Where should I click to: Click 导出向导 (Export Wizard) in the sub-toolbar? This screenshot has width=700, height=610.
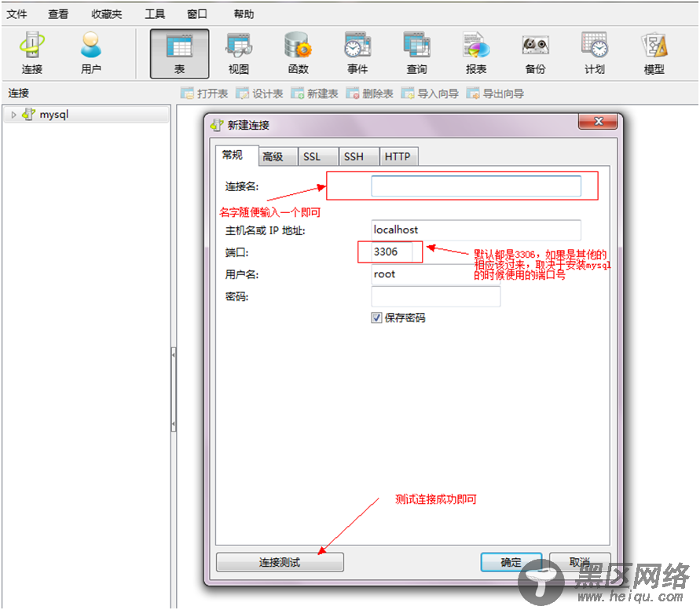(x=495, y=94)
